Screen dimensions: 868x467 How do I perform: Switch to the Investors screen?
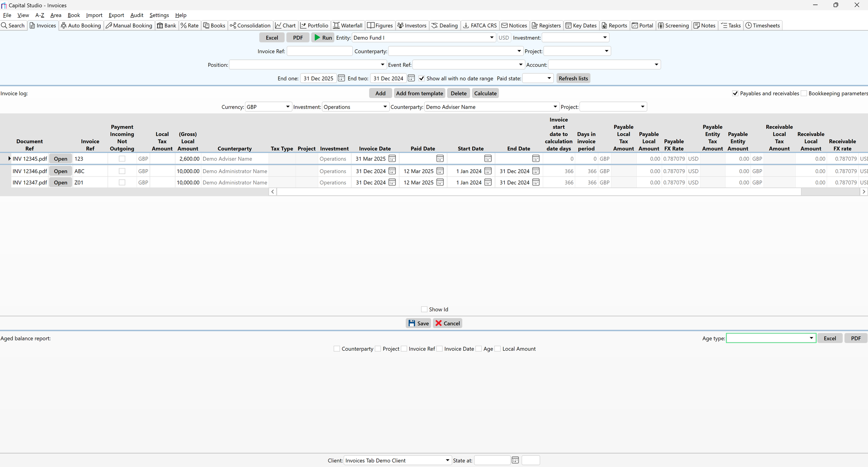click(412, 25)
